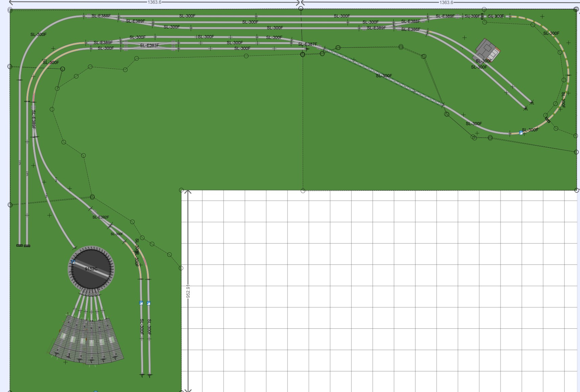The height and width of the screenshot is (392, 580).
Task: Select the black rectangular marker between top SL-300F labels
Action: (x=482, y=16)
